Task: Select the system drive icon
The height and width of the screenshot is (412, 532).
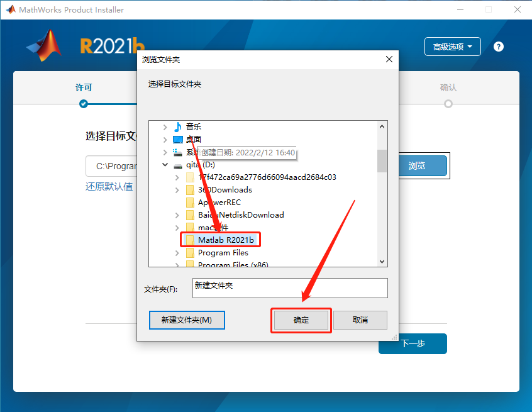Action: click(x=177, y=153)
